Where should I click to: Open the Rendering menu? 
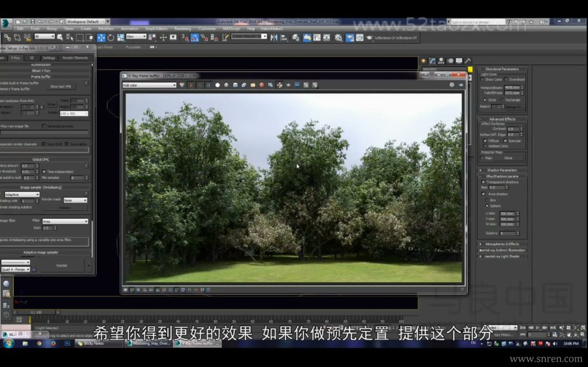[183, 29]
